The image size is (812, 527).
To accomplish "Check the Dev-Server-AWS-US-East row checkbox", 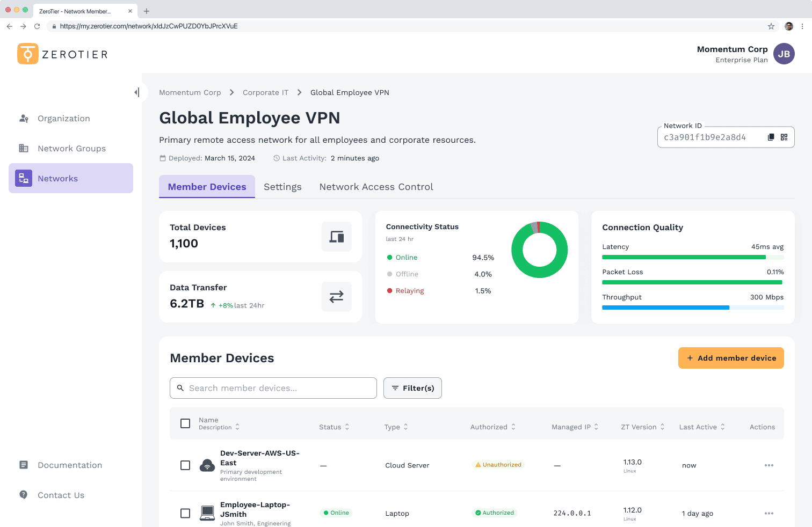I will 185,465.
